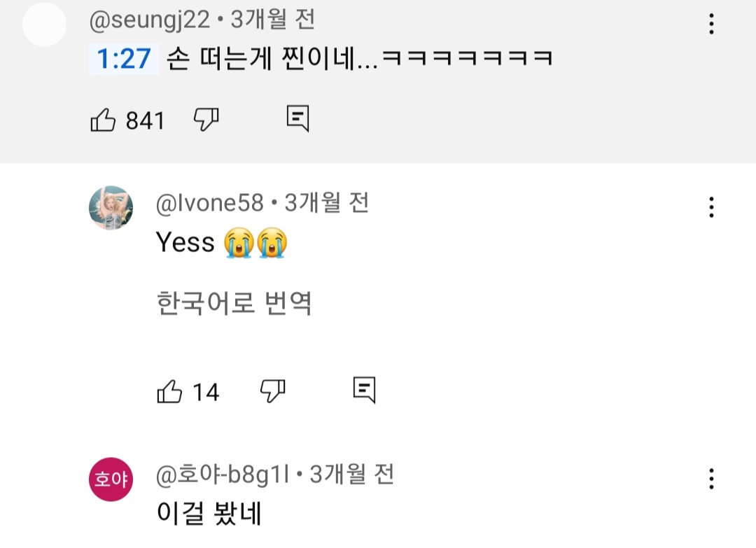This screenshot has height=548, width=756.
Task: Tap the 841 like count
Action: [x=145, y=121]
